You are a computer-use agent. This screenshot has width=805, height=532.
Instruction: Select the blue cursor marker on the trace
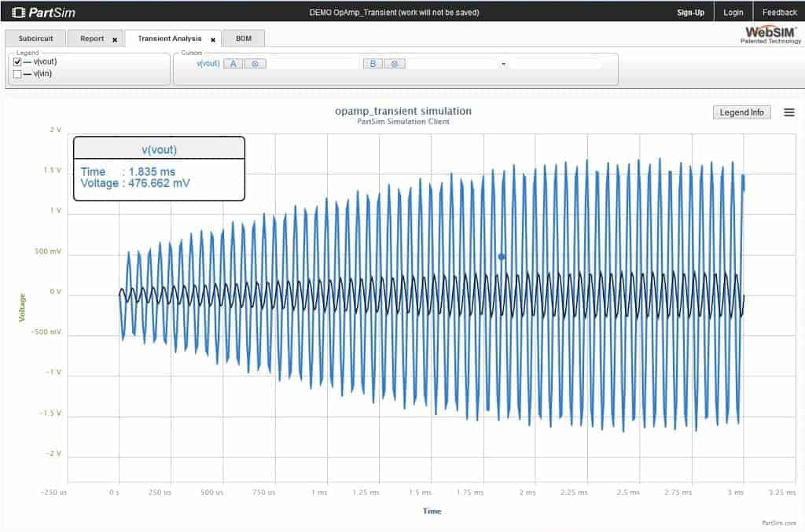501,255
